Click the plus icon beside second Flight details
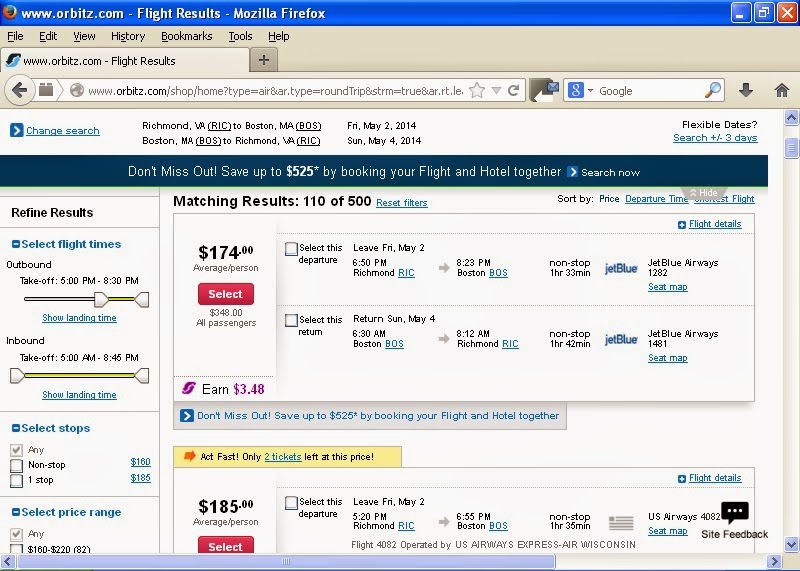Screen dimensions: 800x571 click(682, 479)
